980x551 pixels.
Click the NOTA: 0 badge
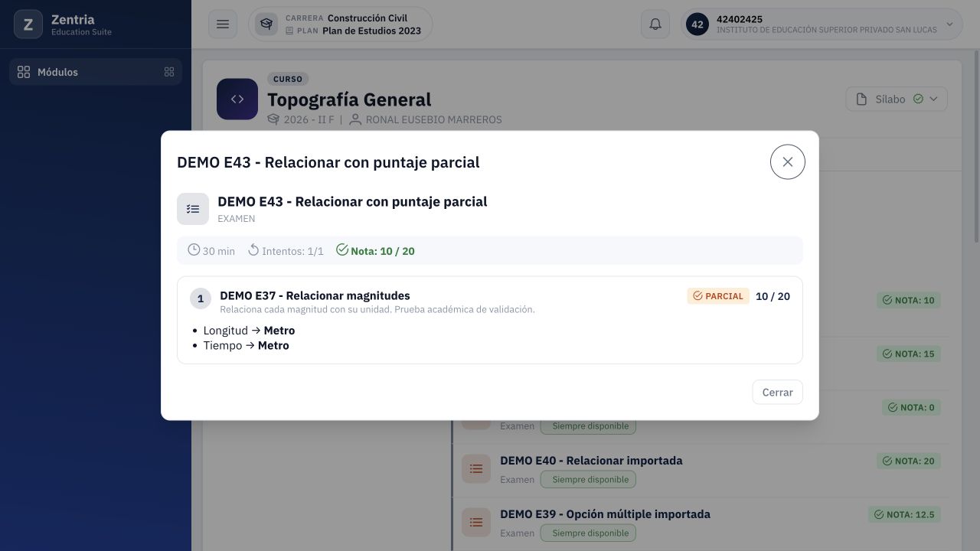point(911,407)
